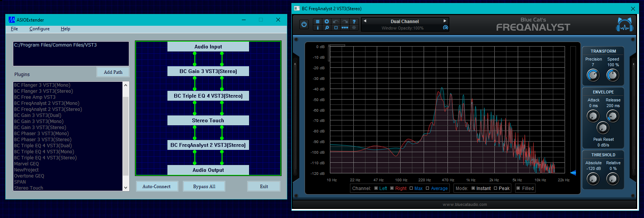Viewport: 644px width, 218px height.
Task: Select 'BC Free Amp VST3' in plugin list
Action: pyautogui.click(x=35, y=97)
